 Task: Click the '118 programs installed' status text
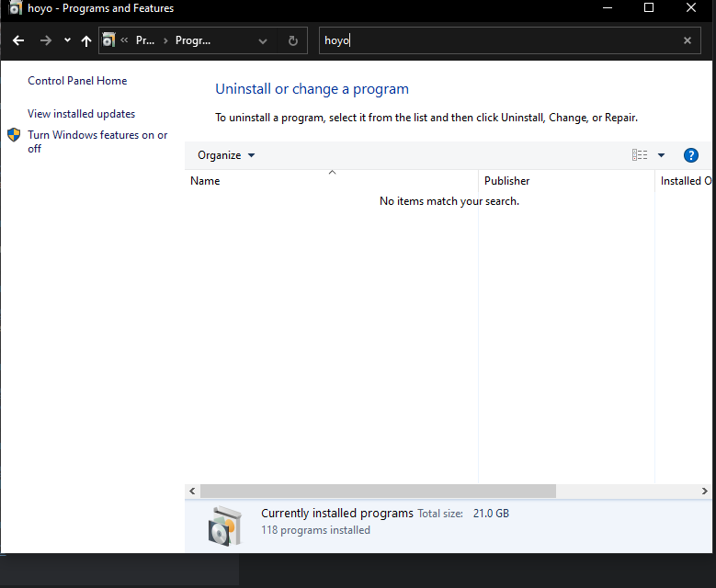click(315, 530)
